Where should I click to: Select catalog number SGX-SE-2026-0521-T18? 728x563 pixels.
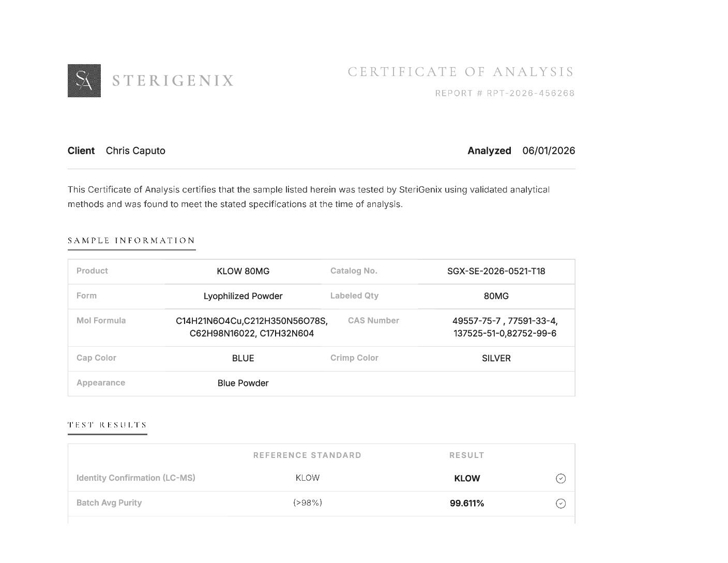496,271
